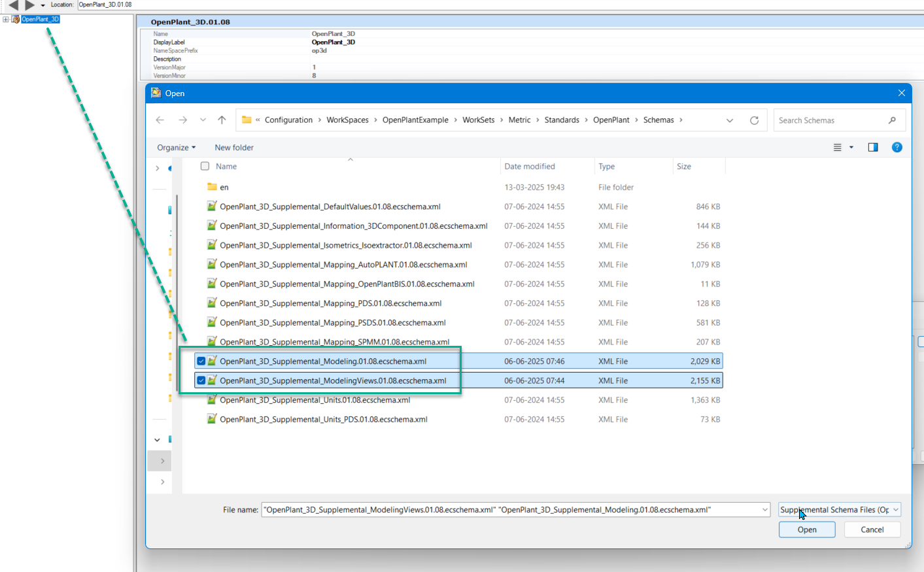Expand top navigation pane item
This screenshot has width=924, height=572.
157,169
